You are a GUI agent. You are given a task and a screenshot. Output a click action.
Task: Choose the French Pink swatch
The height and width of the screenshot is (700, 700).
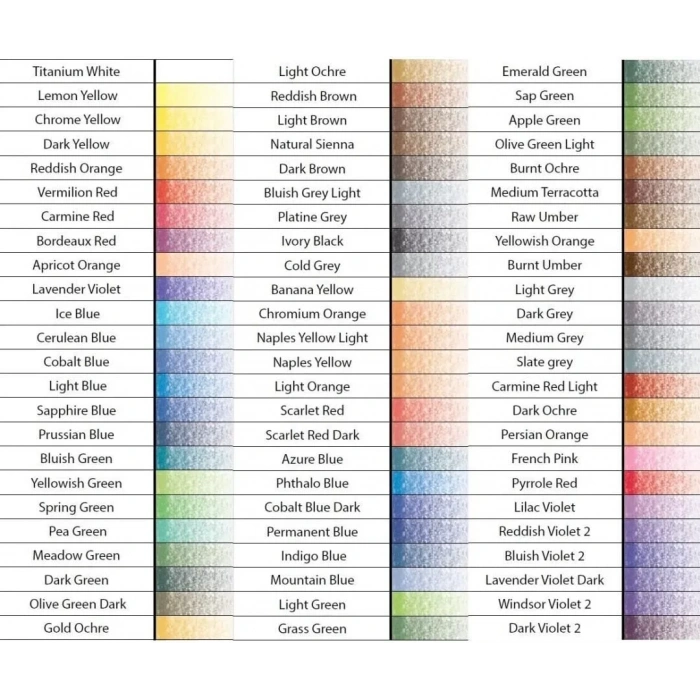[x=660, y=459]
